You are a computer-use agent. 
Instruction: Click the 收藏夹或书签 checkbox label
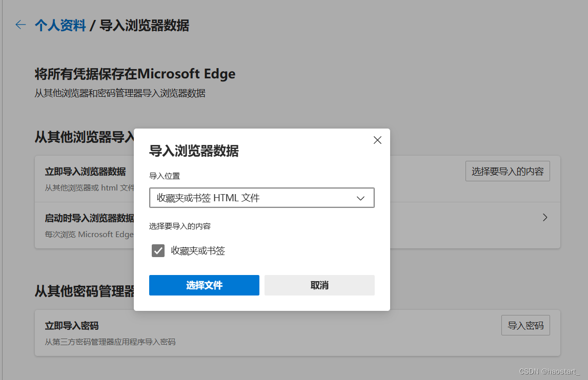point(198,251)
